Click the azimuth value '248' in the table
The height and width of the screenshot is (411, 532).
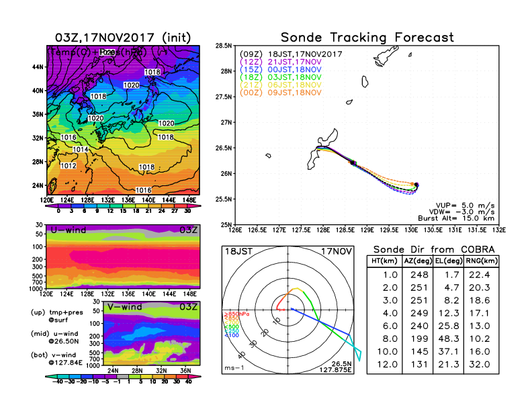click(x=419, y=275)
